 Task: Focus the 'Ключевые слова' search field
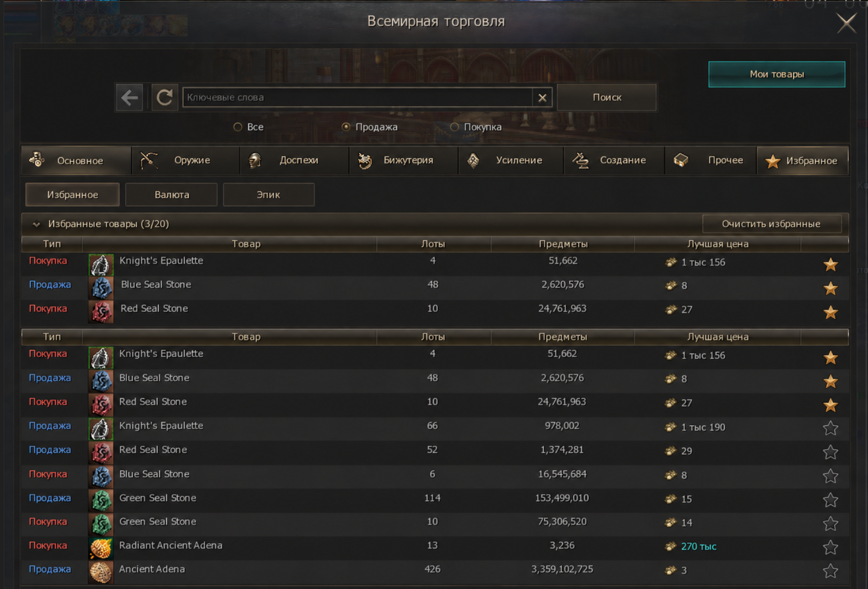(x=357, y=97)
